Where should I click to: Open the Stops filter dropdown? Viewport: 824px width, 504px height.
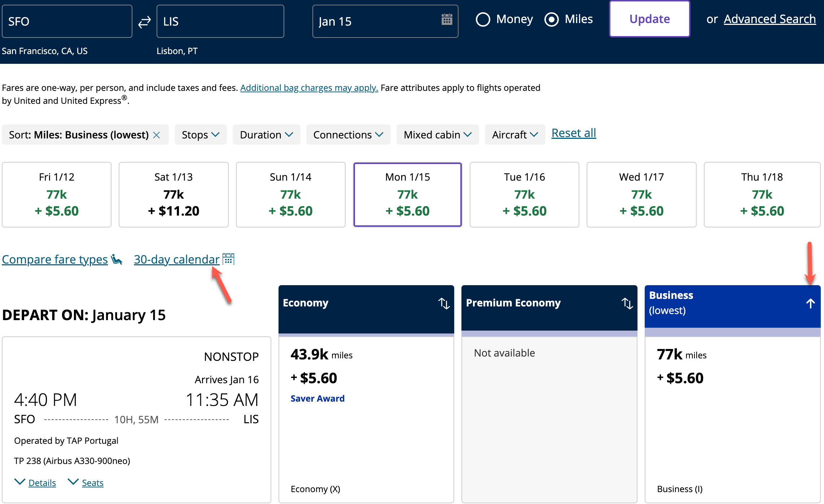(x=201, y=135)
